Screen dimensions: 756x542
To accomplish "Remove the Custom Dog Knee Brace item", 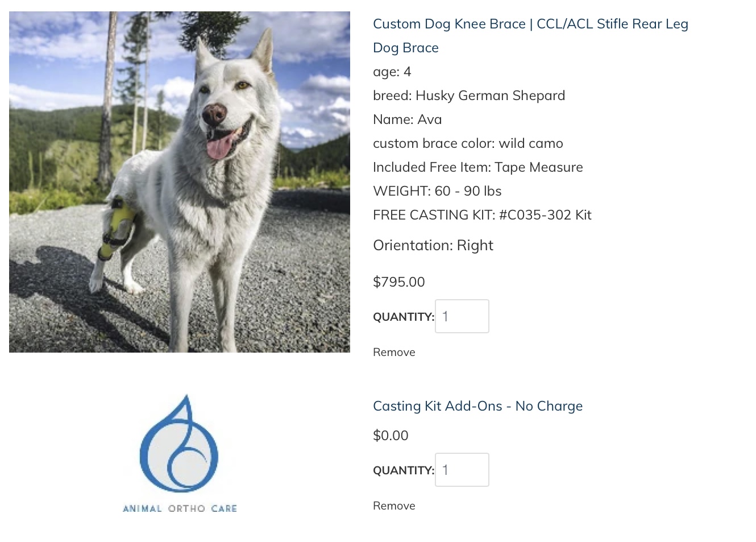I will click(x=394, y=352).
